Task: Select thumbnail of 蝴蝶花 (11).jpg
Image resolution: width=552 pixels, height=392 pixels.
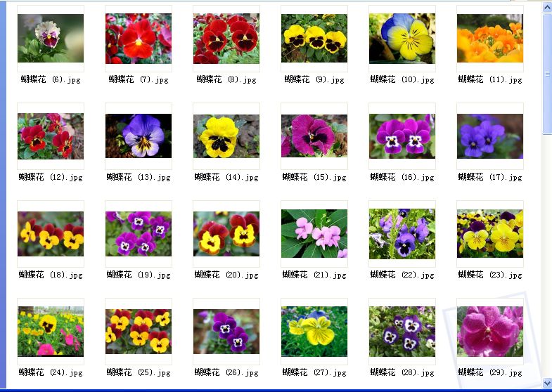Action: (x=490, y=39)
